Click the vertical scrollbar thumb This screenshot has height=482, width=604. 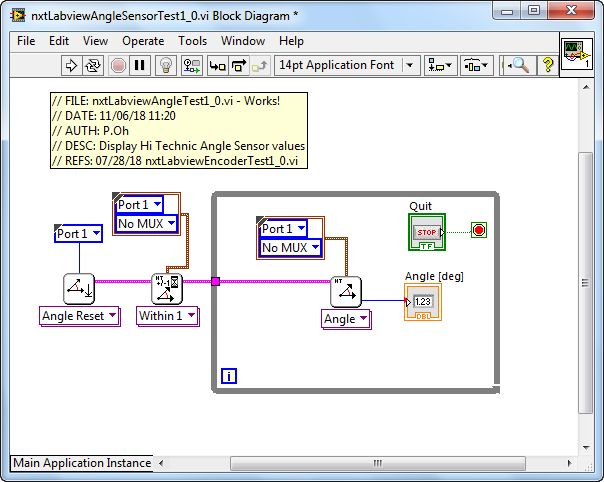[x=586, y=283]
